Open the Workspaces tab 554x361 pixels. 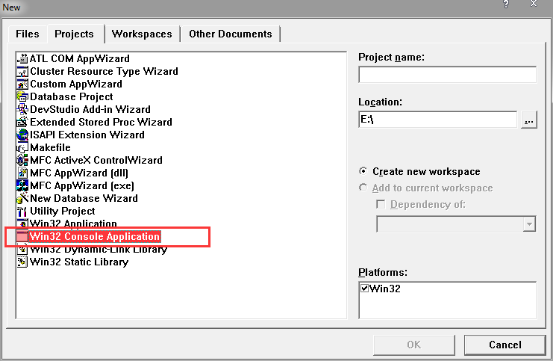[x=142, y=34]
